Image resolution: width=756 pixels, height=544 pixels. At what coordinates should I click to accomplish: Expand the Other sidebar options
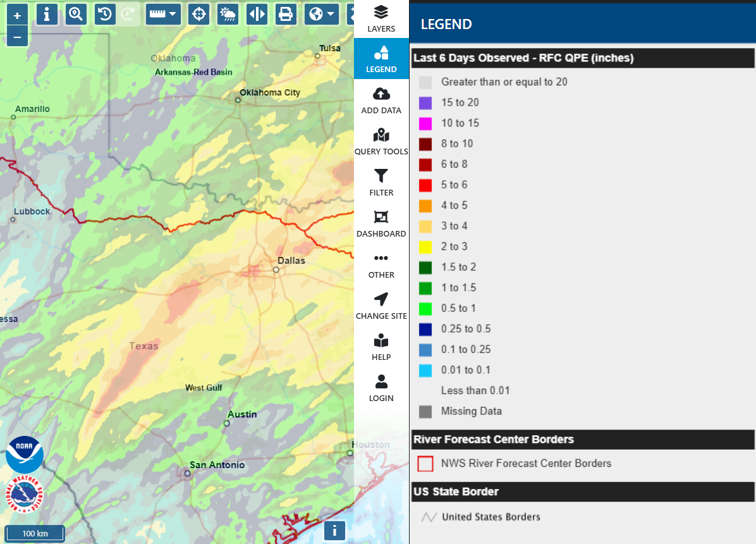click(381, 264)
